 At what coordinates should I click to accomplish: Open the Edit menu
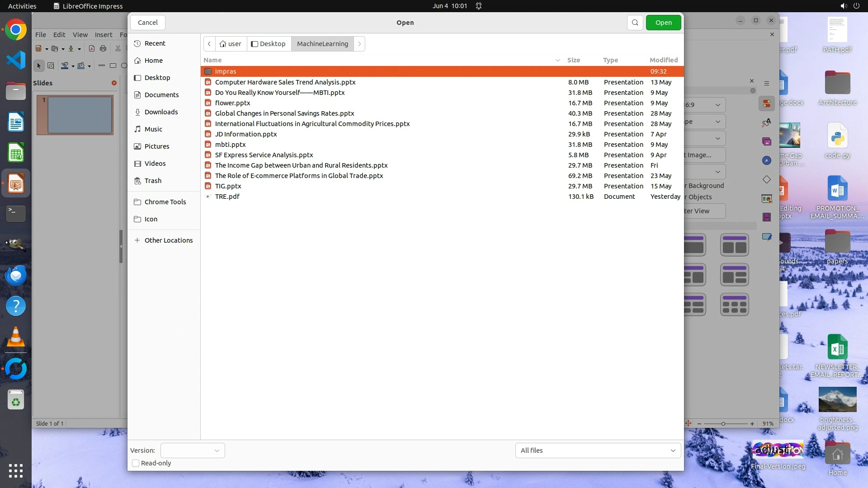coord(59,35)
